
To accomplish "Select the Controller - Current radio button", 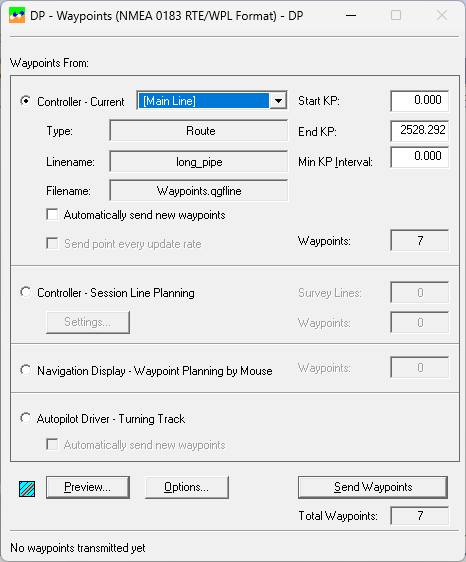I will tap(26, 101).
